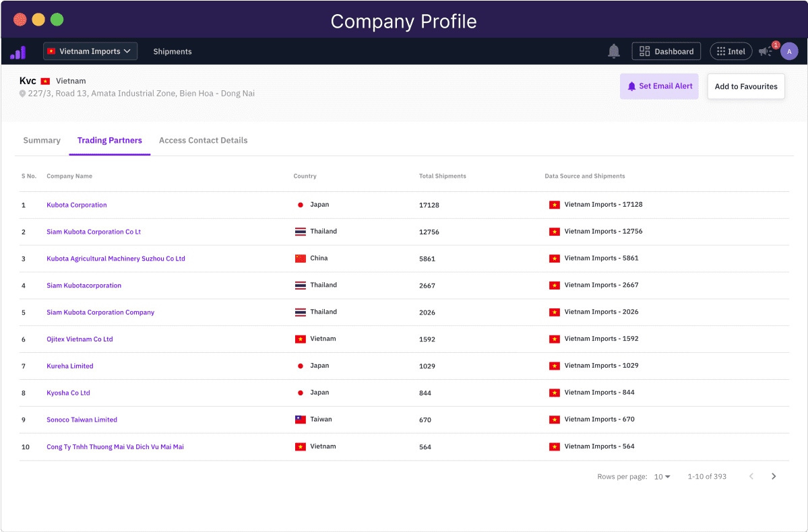Click total shipments value 12756

coord(429,232)
